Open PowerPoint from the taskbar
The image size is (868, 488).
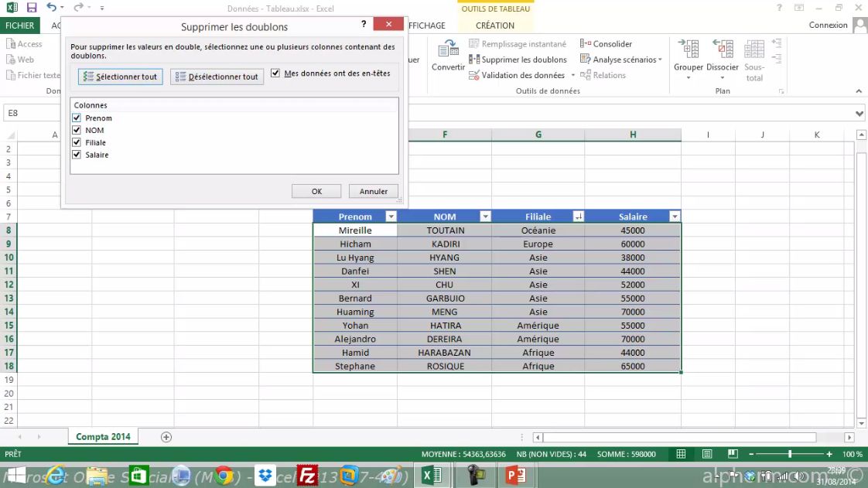click(x=516, y=476)
